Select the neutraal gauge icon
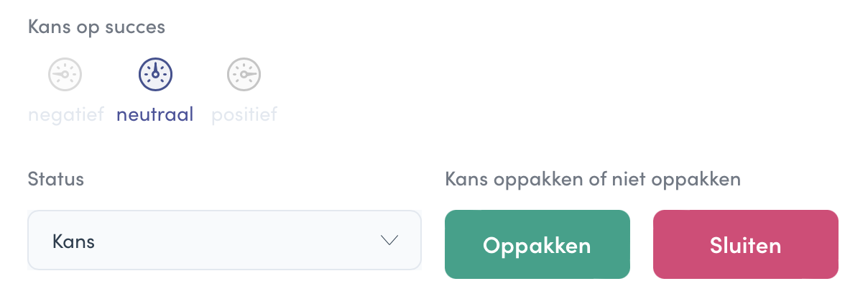868x299 pixels. click(155, 73)
